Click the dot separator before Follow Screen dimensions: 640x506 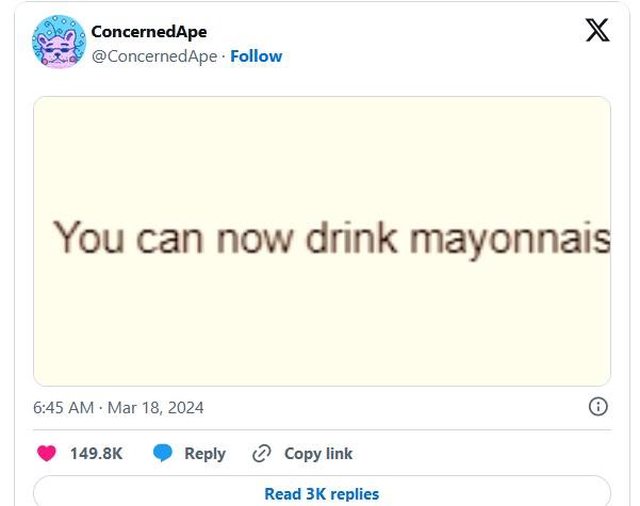(x=223, y=56)
